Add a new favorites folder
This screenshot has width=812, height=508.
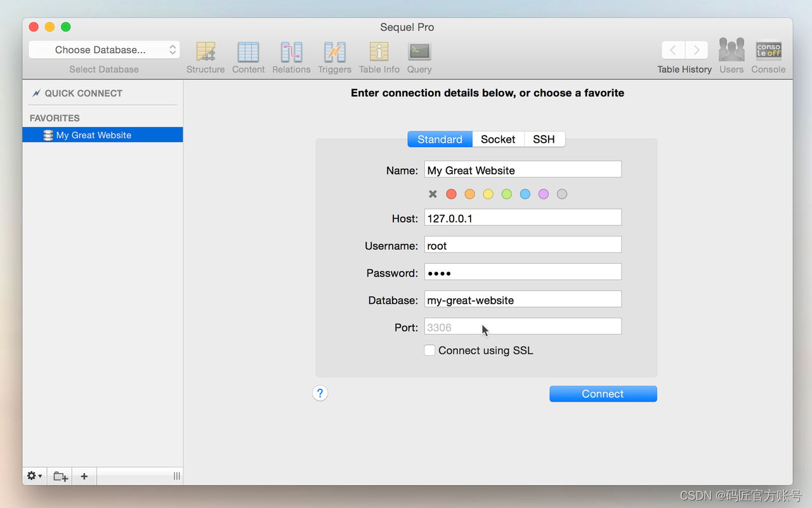60,476
